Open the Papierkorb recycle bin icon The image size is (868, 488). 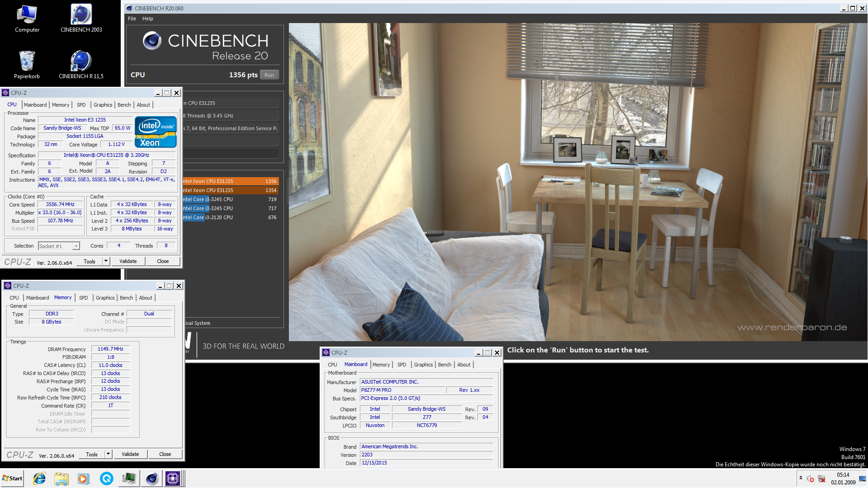click(27, 65)
